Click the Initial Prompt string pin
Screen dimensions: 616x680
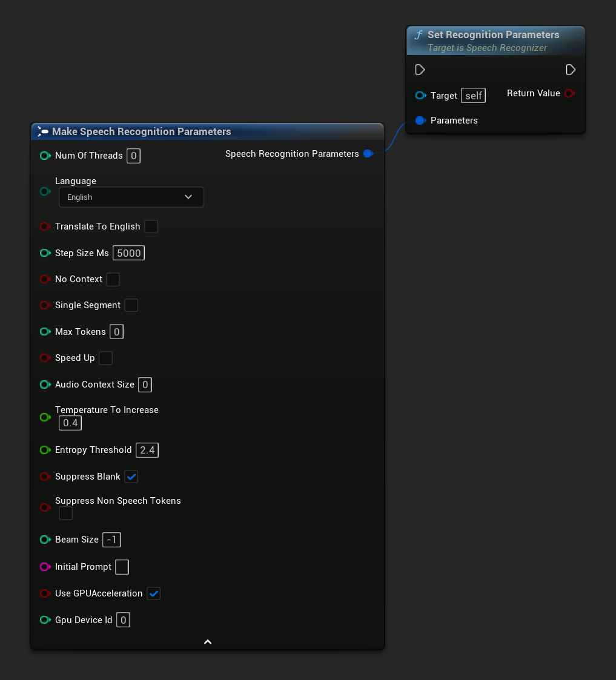(45, 567)
